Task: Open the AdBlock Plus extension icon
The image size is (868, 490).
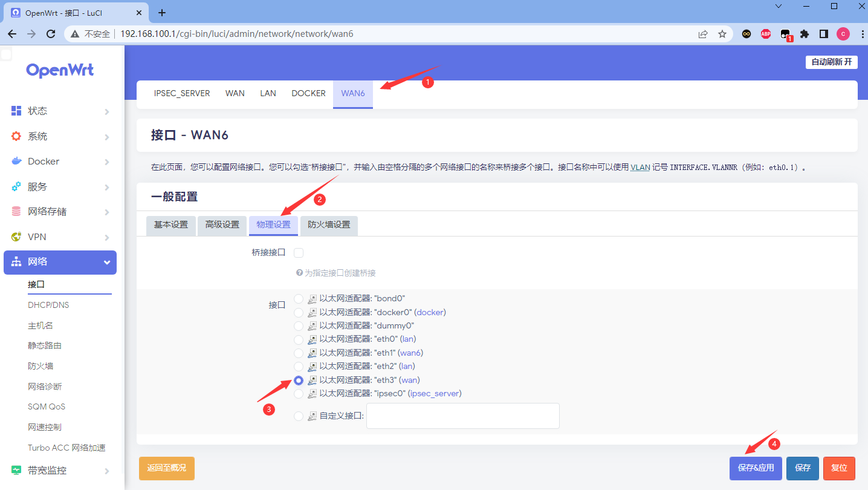Action: click(x=766, y=34)
